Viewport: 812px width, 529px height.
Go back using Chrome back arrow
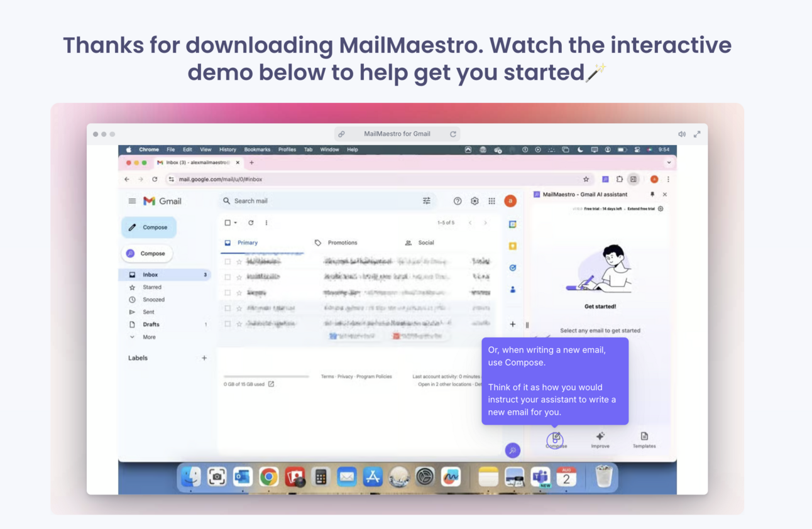coord(127,179)
